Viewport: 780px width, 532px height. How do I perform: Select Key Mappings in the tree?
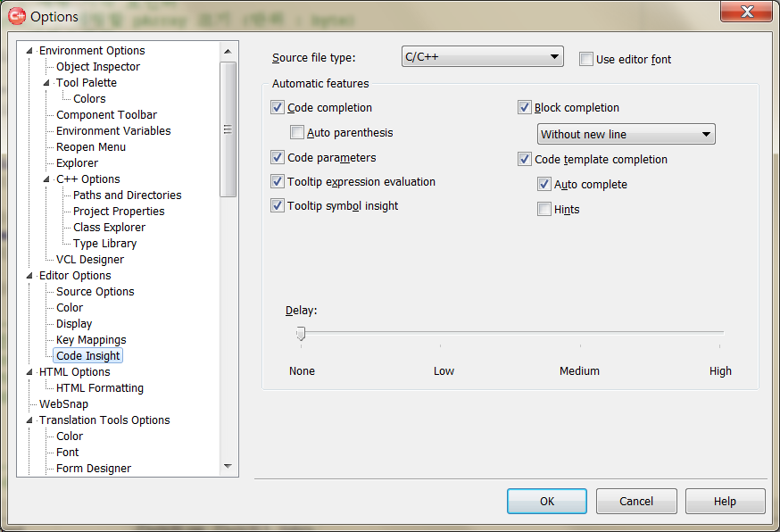(91, 340)
